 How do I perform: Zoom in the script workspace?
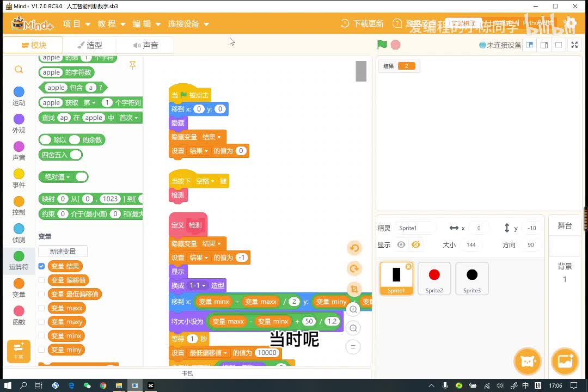pyautogui.click(x=353, y=309)
